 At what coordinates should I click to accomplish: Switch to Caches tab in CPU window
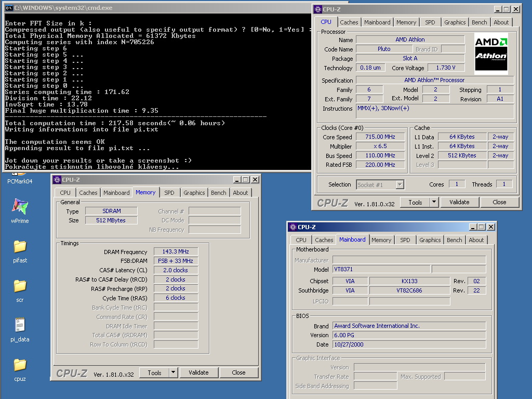(x=349, y=22)
